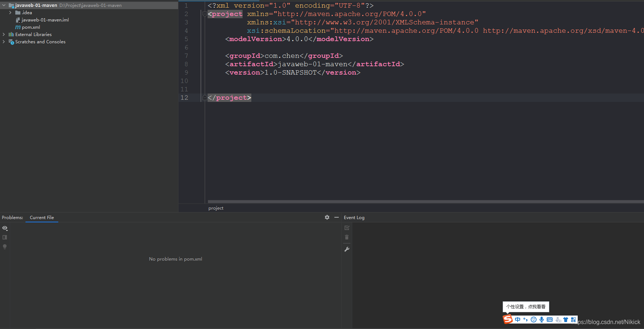Click the personalization tooltip bubble
Screen dimensions: 644x329
click(x=526, y=307)
